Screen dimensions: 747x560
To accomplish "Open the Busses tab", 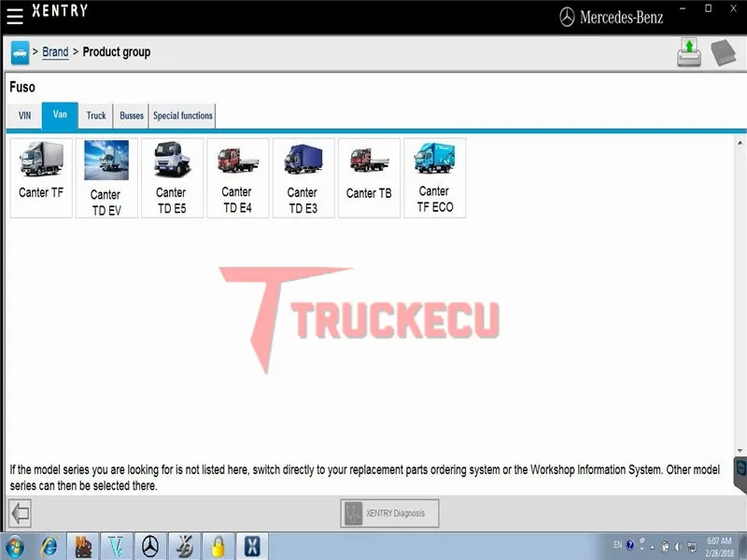I will tap(132, 116).
